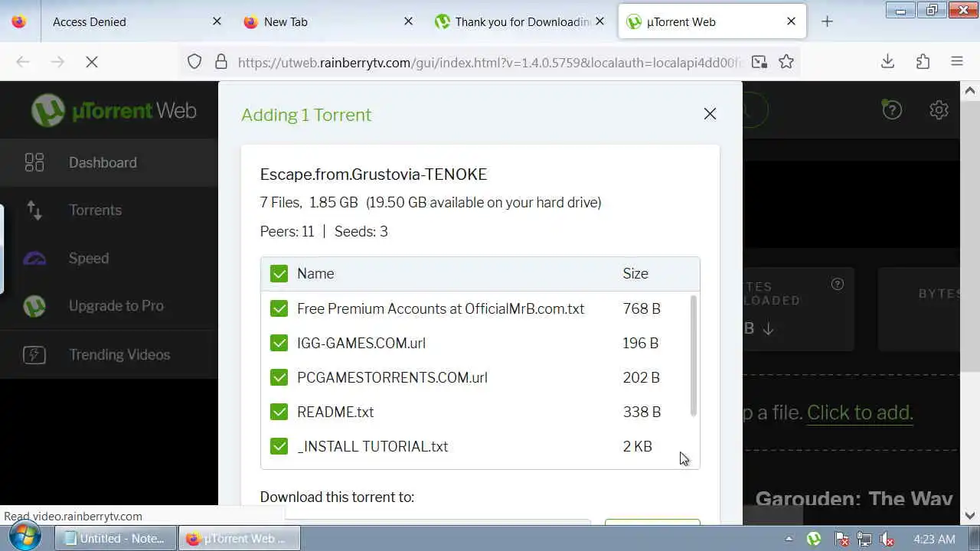Image resolution: width=980 pixels, height=551 pixels.
Task: Switch to Thank you for Downloading tab
Action: pos(521,21)
